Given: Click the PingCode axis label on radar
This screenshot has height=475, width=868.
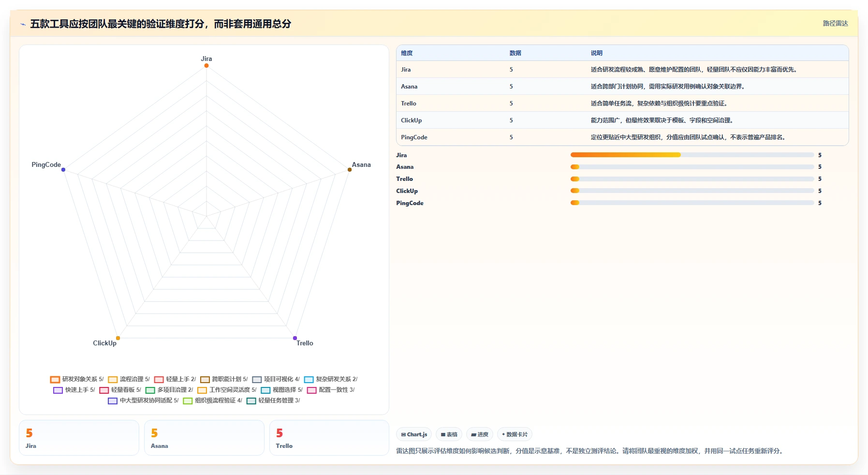Looking at the screenshot, I should (x=46, y=164).
